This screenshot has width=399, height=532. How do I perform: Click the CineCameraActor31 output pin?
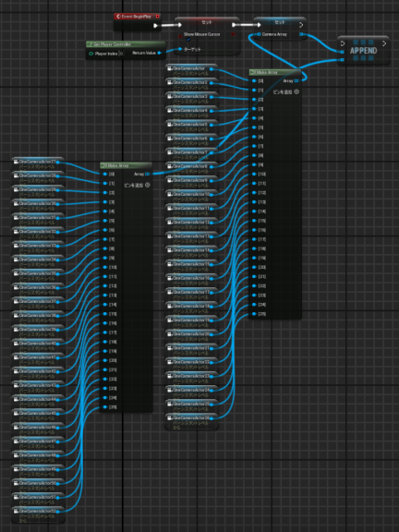tap(57, 218)
